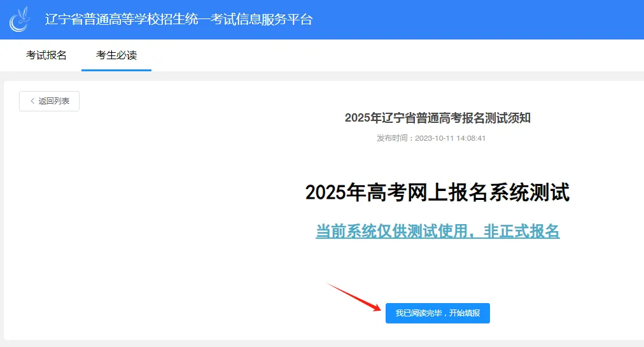Click 我已阅读完毕，开始填报 button
Viewport: 644px width, 347px height.
437,313
